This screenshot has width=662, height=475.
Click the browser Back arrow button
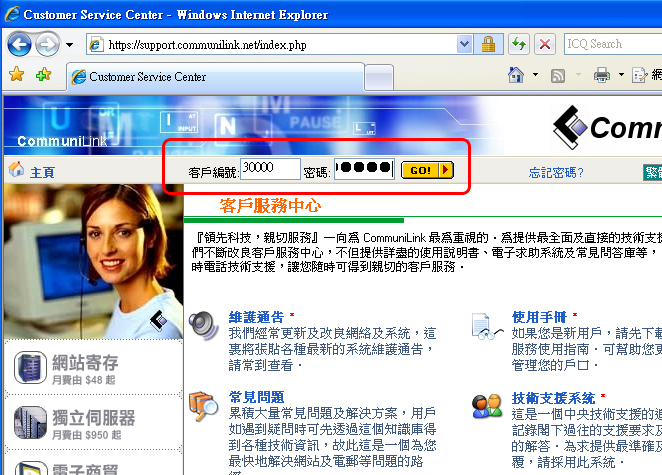tap(19, 44)
